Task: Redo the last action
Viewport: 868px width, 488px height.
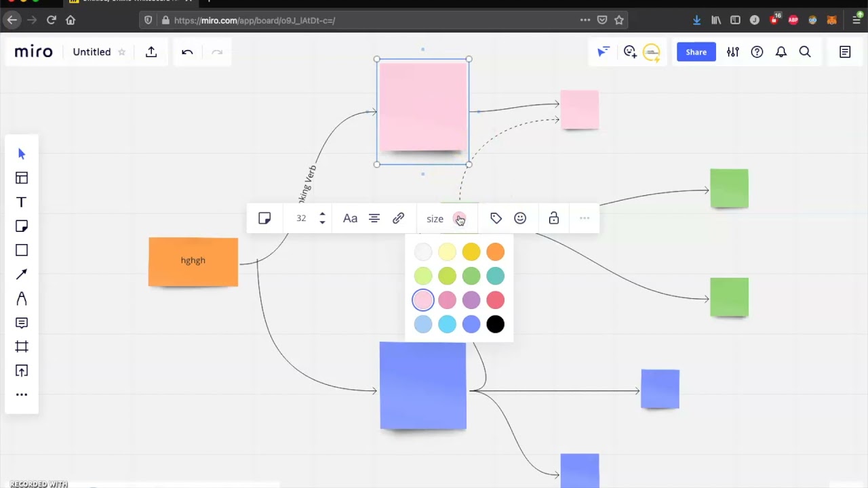Action: point(217,52)
